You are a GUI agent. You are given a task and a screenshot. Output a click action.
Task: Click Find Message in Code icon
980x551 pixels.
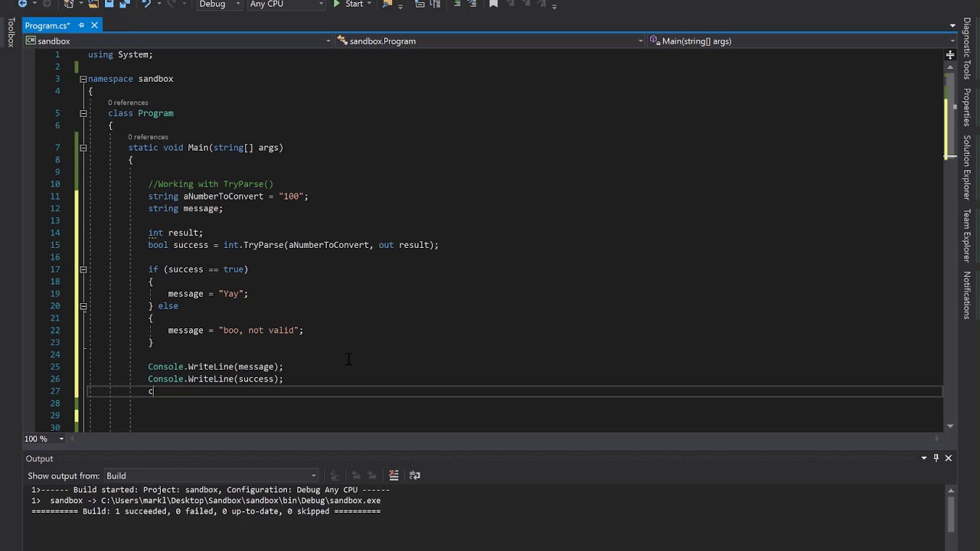tap(334, 475)
